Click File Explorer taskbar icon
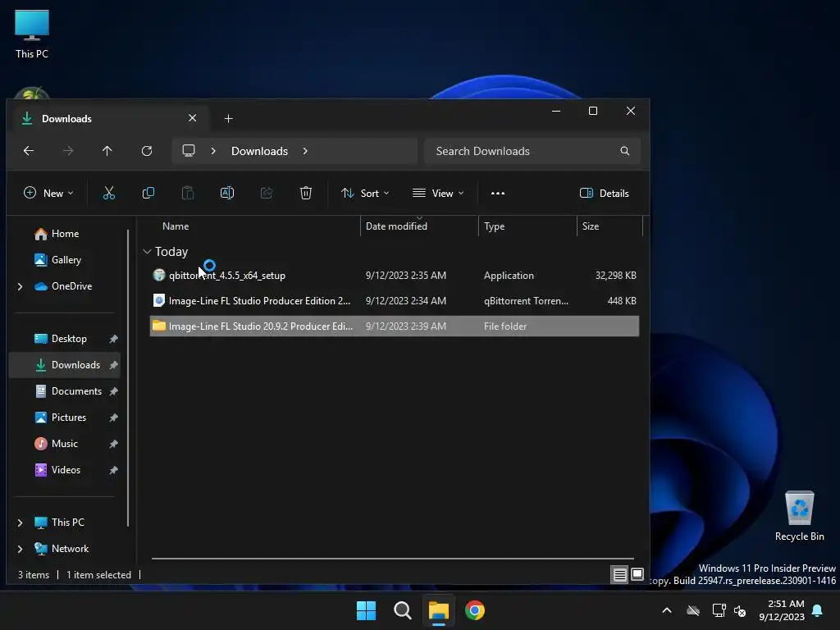 coord(438,610)
